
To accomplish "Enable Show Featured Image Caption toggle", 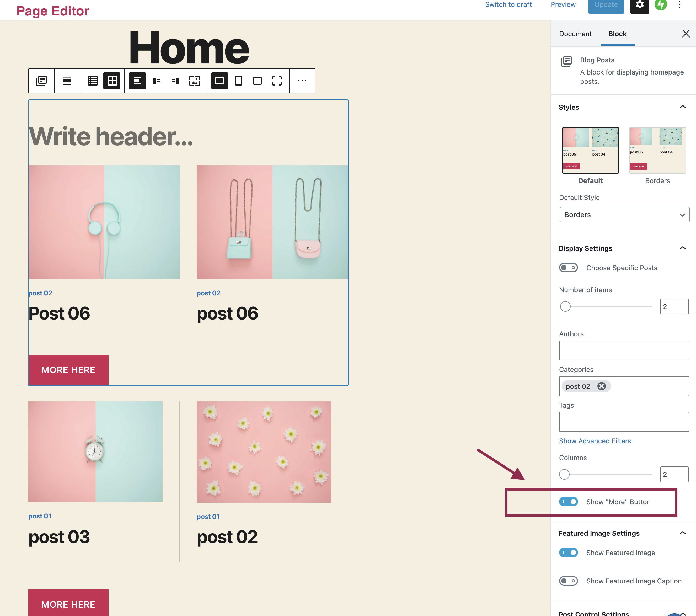I will click(568, 581).
